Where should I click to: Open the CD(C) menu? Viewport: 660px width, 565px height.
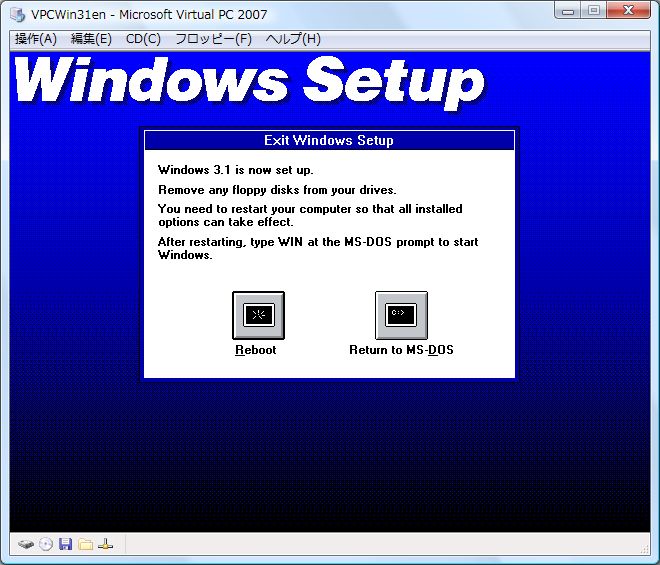[143, 39]
